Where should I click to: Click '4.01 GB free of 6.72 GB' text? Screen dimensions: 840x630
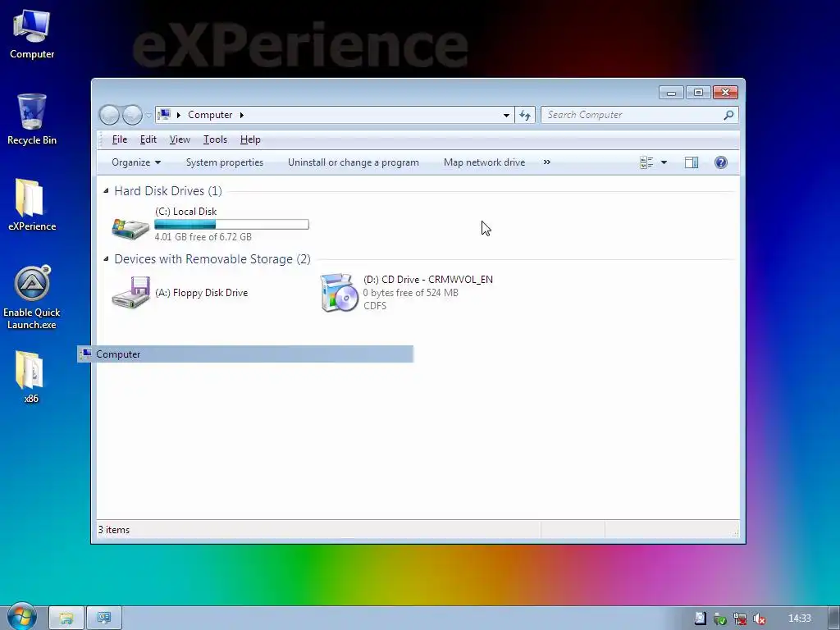click(x=203, y=237)
